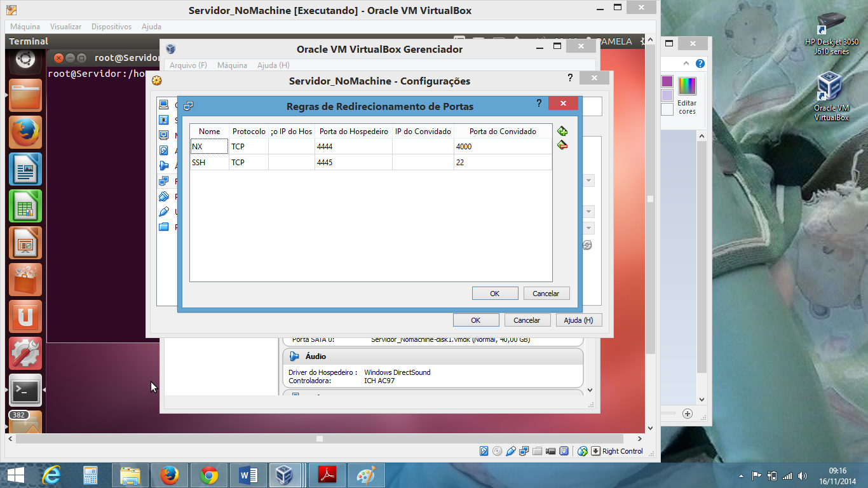Open Oracle VM VirtualBox desktop shortcut
Image resolution: width=868 pixels, height=488 pixels.
(831, 97)
